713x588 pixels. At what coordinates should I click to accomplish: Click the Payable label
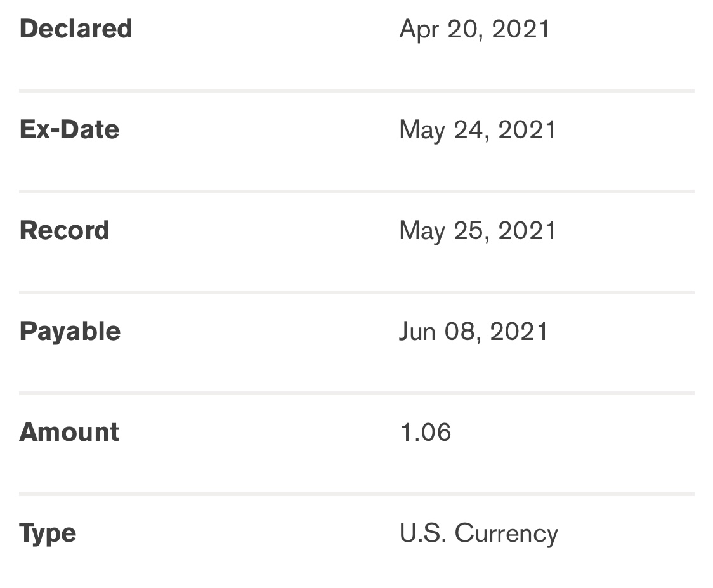[x=70, y=331]
